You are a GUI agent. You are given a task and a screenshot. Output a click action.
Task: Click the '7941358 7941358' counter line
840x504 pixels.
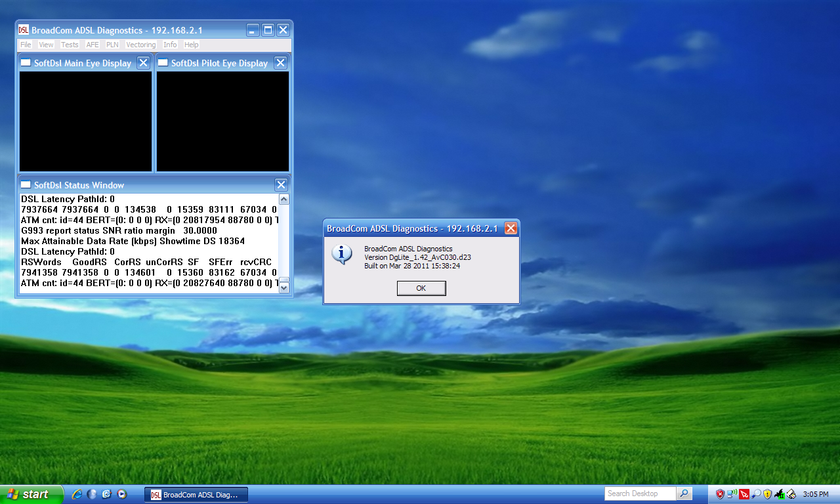[148, 272]
